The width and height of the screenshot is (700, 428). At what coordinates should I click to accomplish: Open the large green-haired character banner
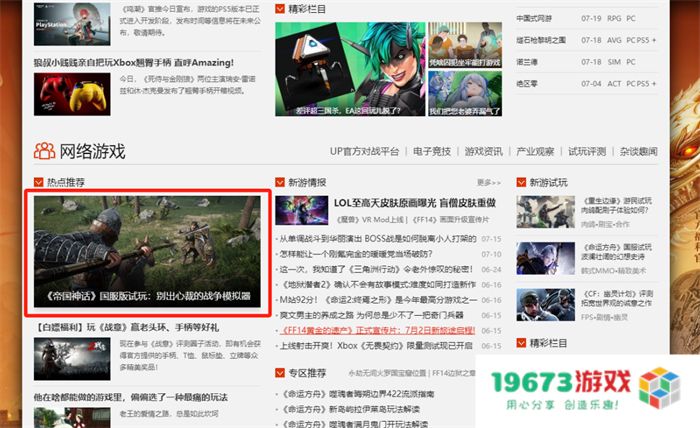tap(350, 69)
